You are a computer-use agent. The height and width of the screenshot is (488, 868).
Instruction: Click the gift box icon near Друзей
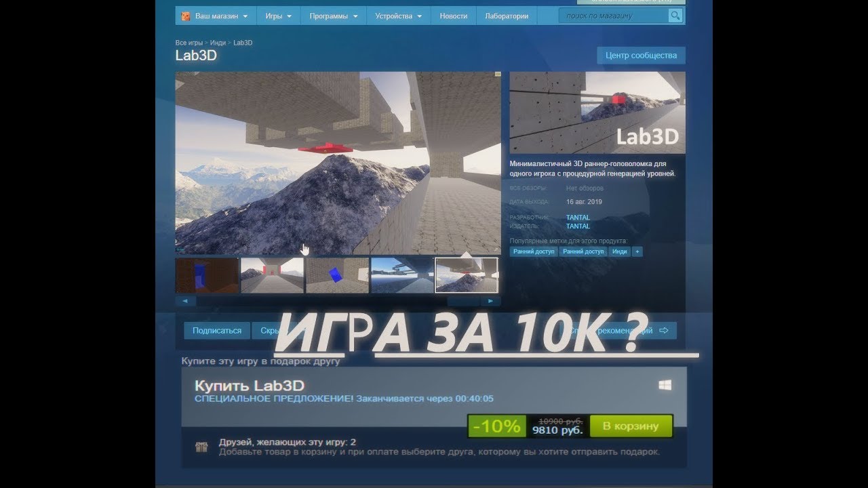tap(201, 447)
